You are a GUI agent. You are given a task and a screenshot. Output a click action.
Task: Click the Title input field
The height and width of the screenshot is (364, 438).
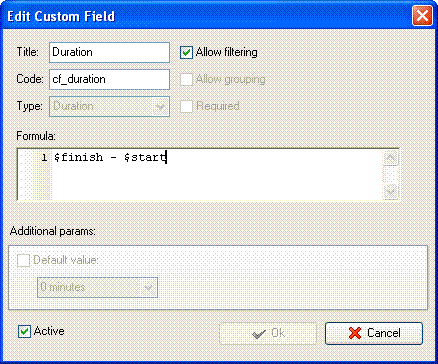tap(109, 52)
